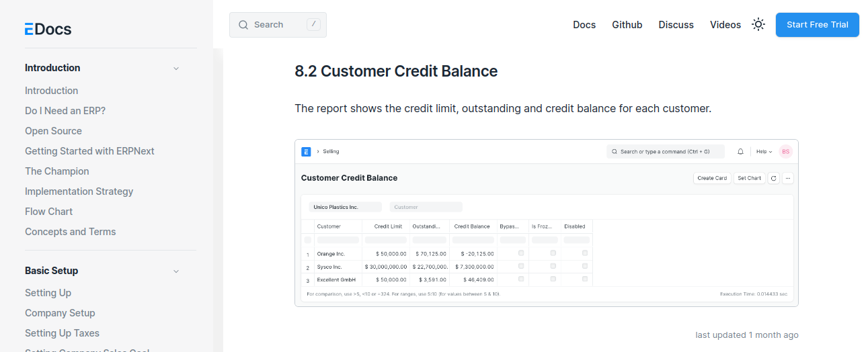This screenshot has width=868, height=352.
Task: Open Getting Started with ERPNext page
Action: click(89, 151)
